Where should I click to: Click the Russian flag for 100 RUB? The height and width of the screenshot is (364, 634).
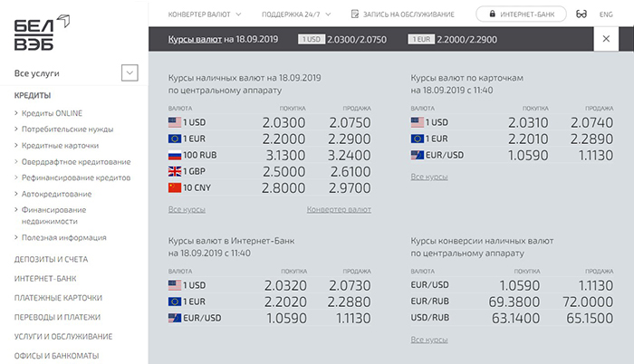[x=176, y=155]
